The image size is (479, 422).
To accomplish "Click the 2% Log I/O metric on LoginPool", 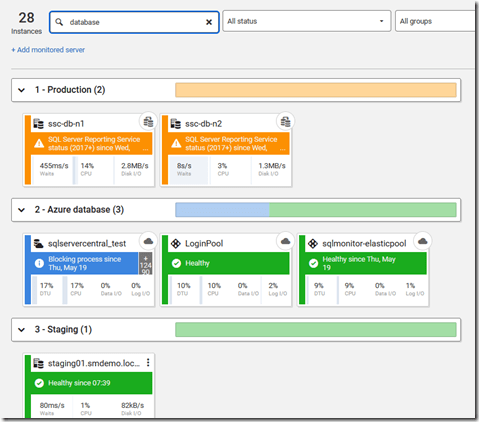I will [x=277, y=289].
